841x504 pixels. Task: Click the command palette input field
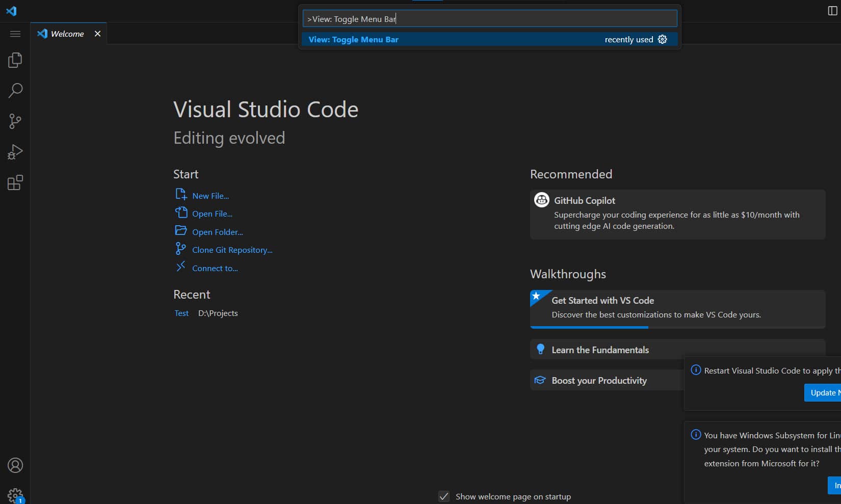coord(490,19)
